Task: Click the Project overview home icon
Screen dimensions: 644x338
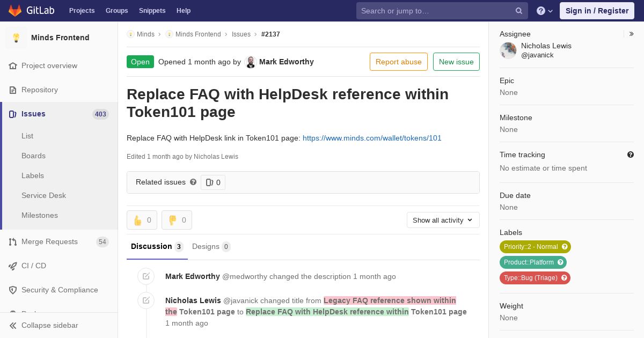Action: tap(13, 65)
